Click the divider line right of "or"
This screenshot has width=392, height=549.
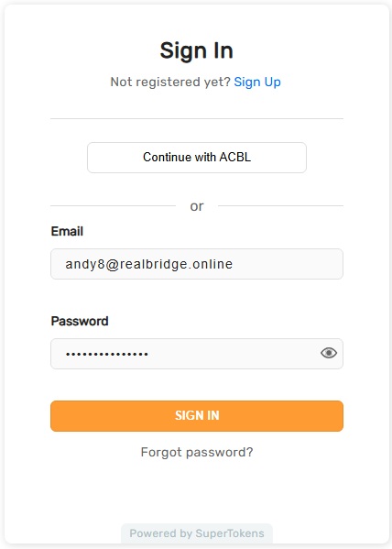[280, 206]
